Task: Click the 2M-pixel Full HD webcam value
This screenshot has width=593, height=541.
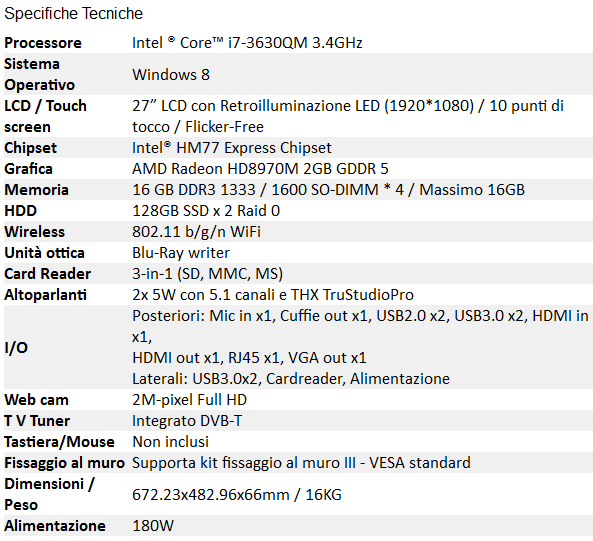Action: pos(189,400)
